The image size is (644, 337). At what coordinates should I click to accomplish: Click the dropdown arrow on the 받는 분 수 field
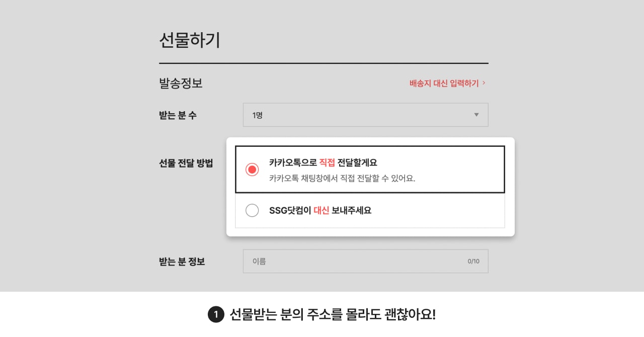[x=476, y=115]
